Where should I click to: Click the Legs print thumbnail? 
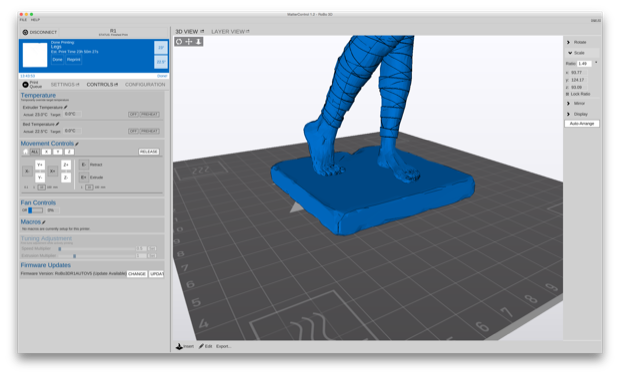(35, 55)
